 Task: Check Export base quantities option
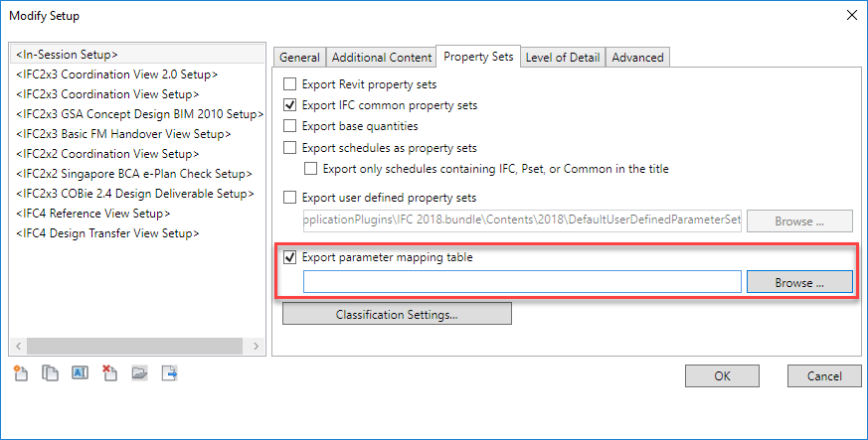point(290,126)
